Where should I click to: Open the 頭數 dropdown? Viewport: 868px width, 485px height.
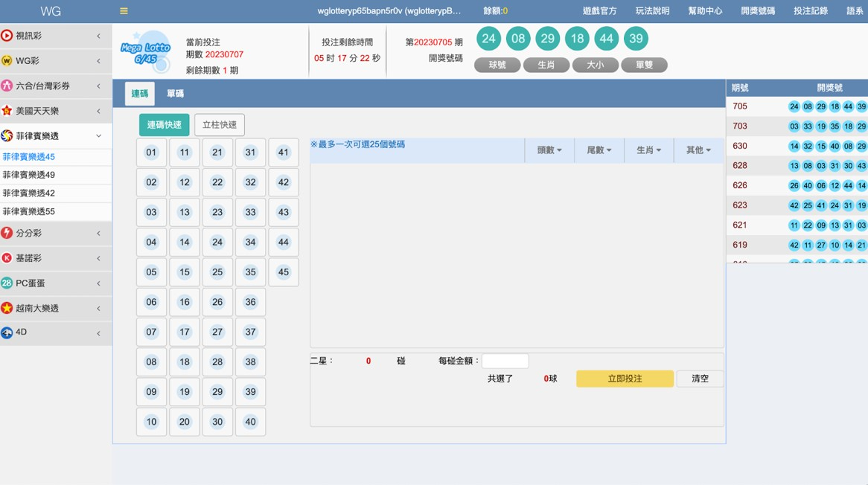549,150
